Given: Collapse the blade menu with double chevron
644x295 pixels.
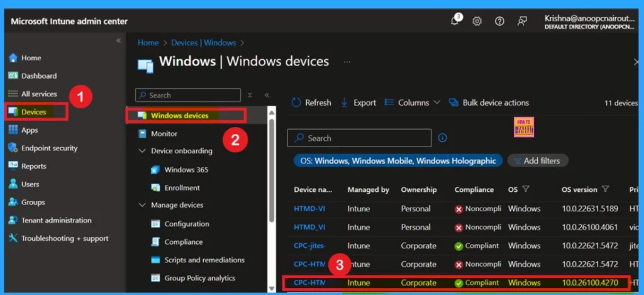Looking at the screenshot, I should tap(267, 95).
